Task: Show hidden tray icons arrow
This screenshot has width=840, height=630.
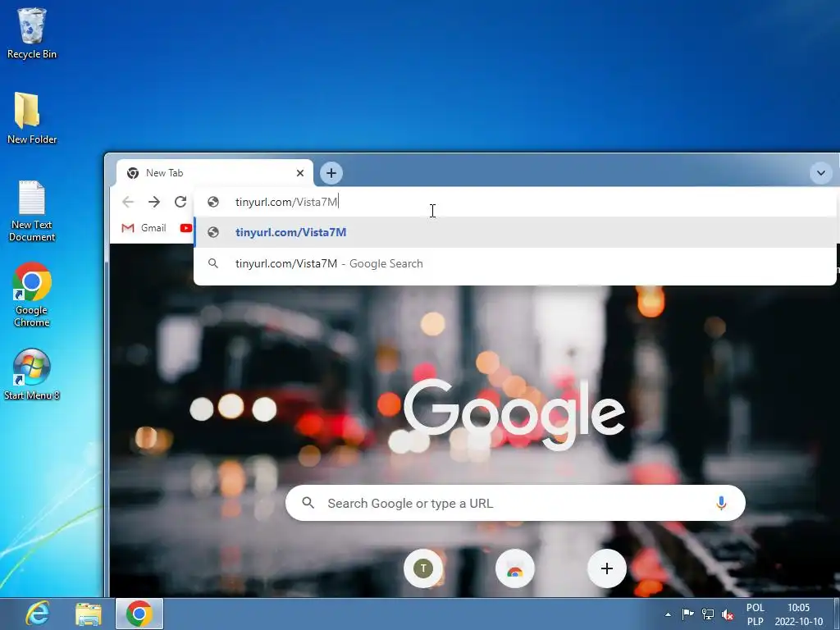Action: click(x=668, y=614)
